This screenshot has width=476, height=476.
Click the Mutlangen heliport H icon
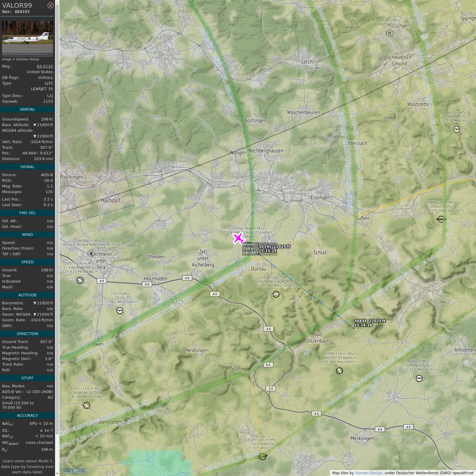[x=390, y=33]
